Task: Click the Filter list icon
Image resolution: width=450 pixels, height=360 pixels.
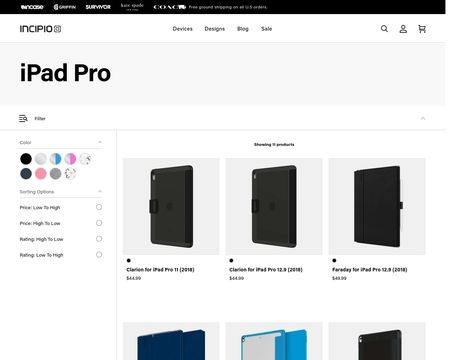Action: tap(23, 118)
